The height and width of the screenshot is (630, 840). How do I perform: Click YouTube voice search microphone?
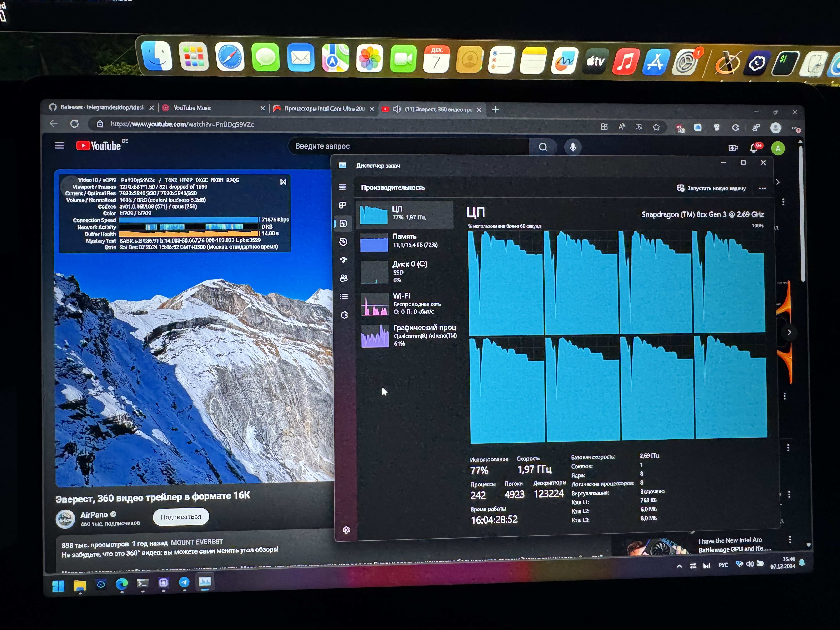coord(573,147)
